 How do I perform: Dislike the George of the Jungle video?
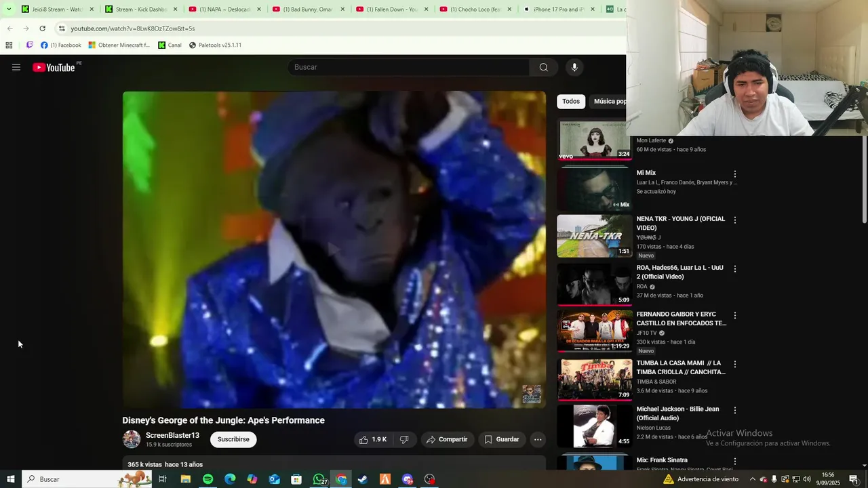(x=404, y=439)
